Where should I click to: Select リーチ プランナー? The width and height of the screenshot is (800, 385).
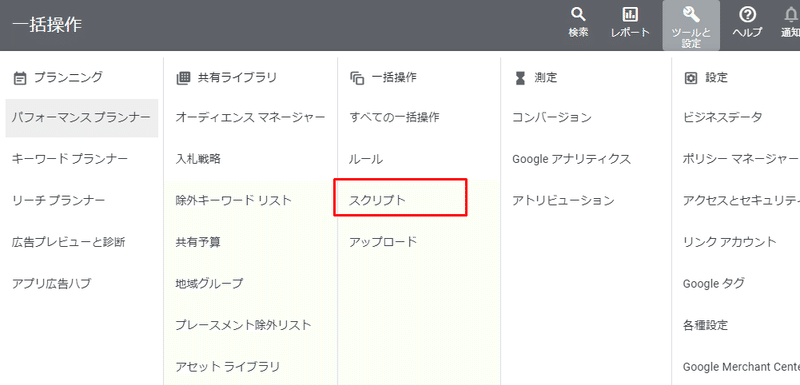[58, 200]
